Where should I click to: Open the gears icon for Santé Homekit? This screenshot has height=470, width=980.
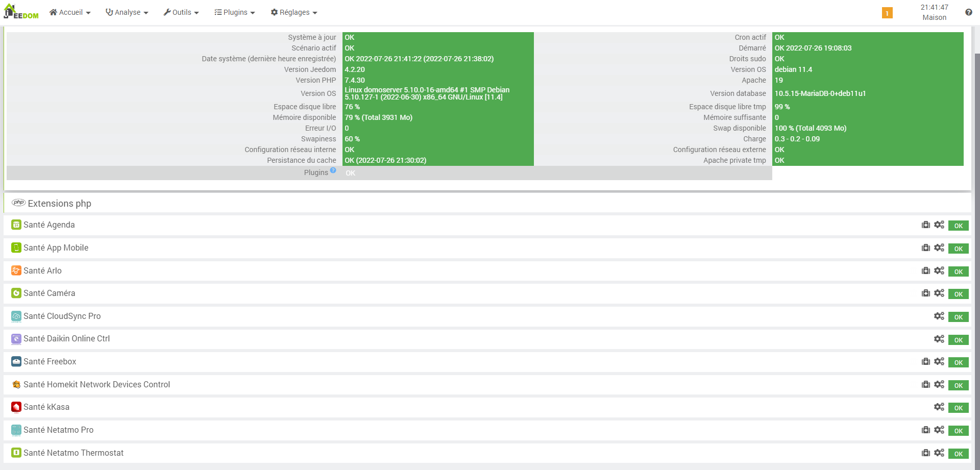(939, 385)
